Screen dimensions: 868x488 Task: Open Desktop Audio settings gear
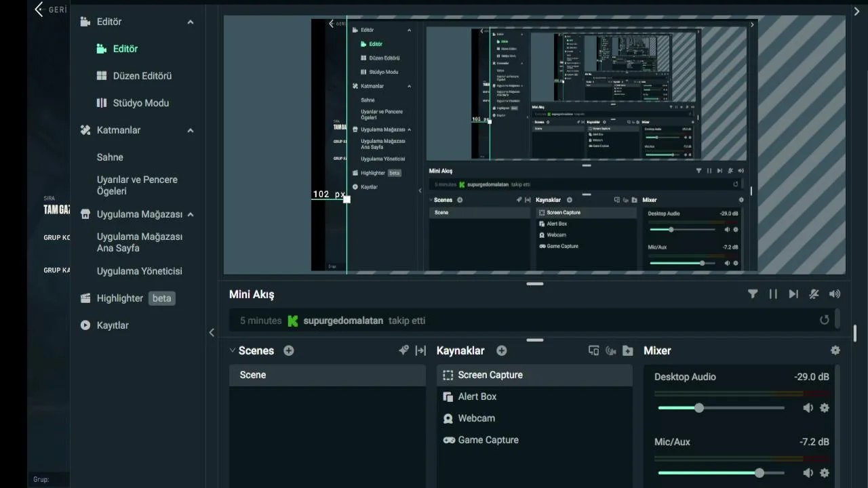pyautogui.click(x=825, y=408)
